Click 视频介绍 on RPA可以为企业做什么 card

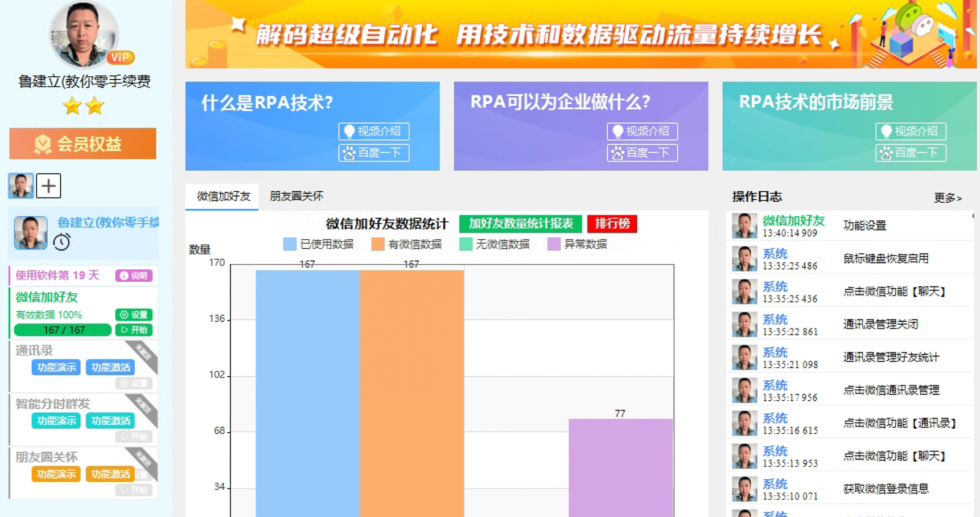click(x=643, y=132)
